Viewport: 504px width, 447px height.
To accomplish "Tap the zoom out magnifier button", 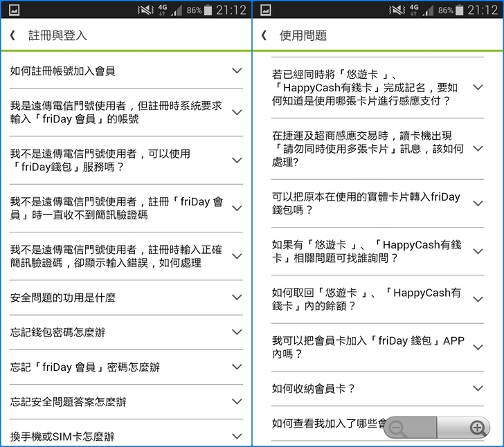I will click(x=398, y=428).
